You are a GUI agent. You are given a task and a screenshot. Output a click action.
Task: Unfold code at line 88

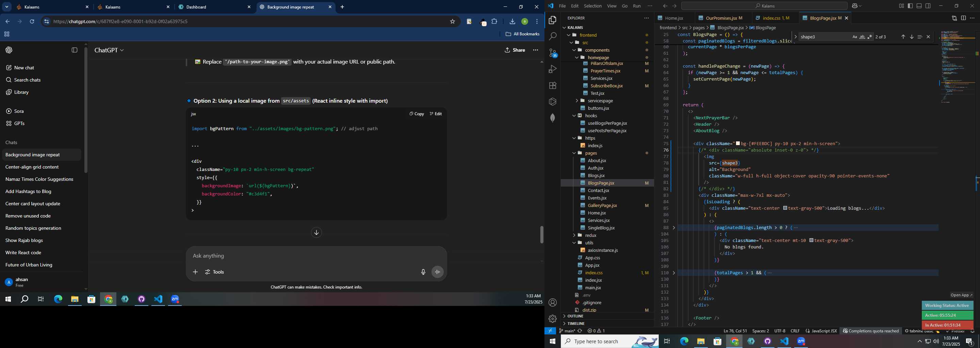674,228
